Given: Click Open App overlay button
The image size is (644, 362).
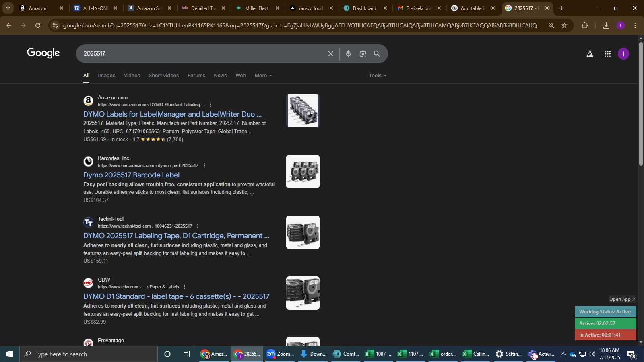Looking at the screenshot, I should (622, 299).
